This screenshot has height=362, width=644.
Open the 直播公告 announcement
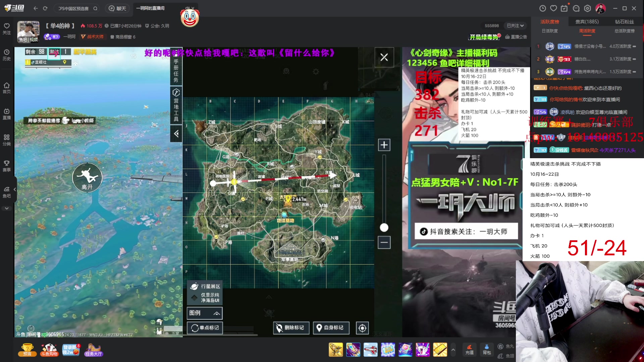[516, 37]
